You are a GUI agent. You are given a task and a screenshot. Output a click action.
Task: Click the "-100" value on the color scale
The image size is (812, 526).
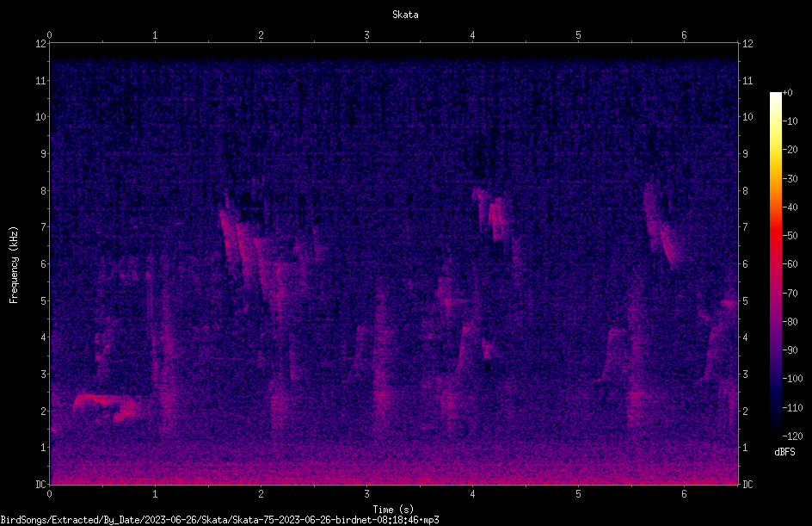[793, 379]
